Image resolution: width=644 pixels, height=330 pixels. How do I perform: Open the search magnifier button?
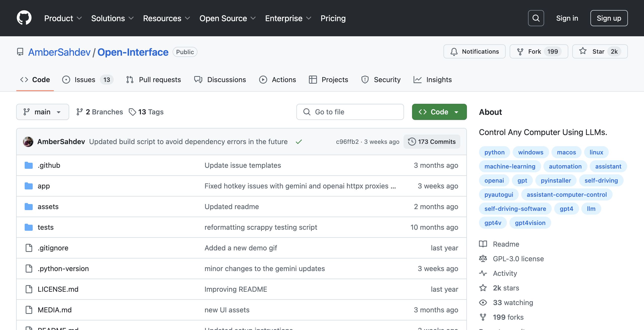coord(536,18)
